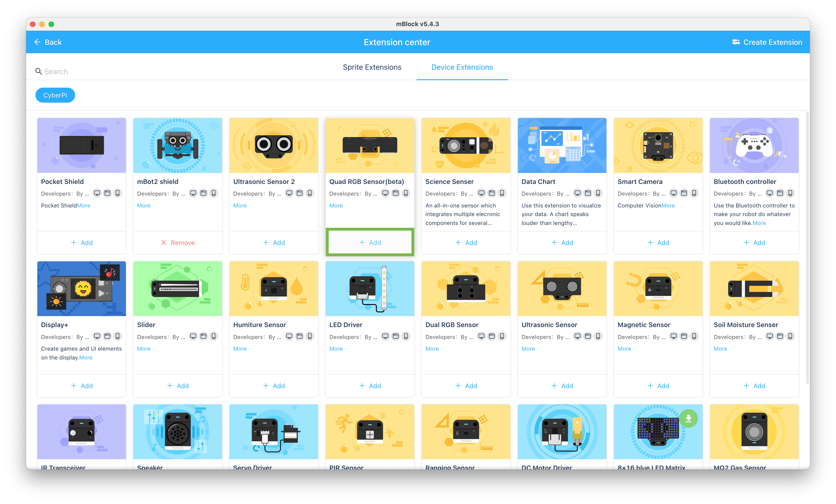The width and height of the screenshot is (836, 504).
Task: Select the CyberPi device filter
Action: click(55, 95)
